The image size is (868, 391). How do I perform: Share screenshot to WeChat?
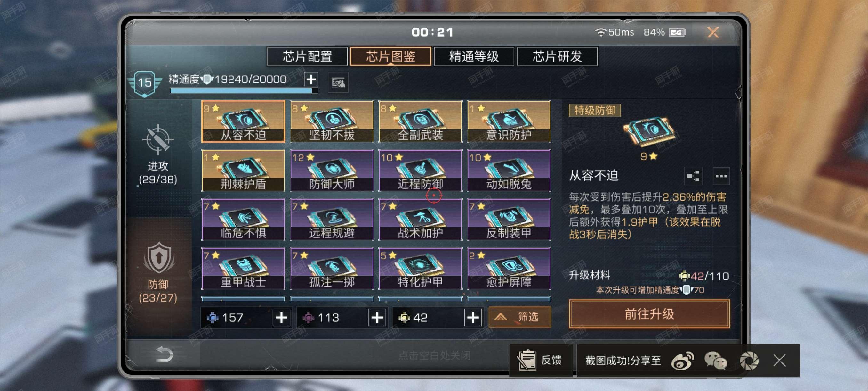(716, 361)
